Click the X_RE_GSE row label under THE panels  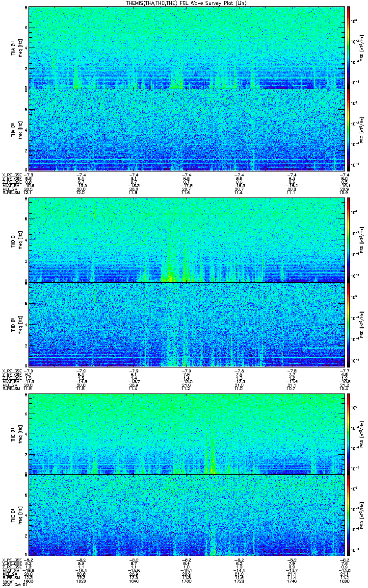(x=11, y=560)
